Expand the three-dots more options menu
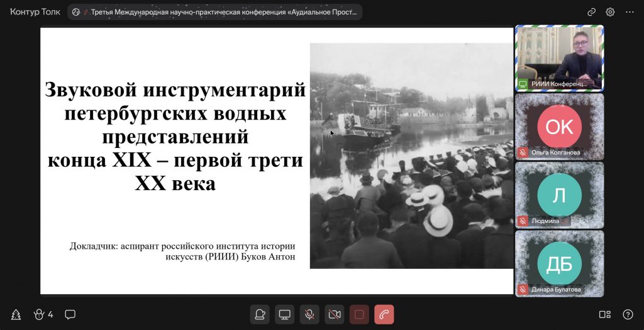This screenshot has width=644, height=330. 629,12
